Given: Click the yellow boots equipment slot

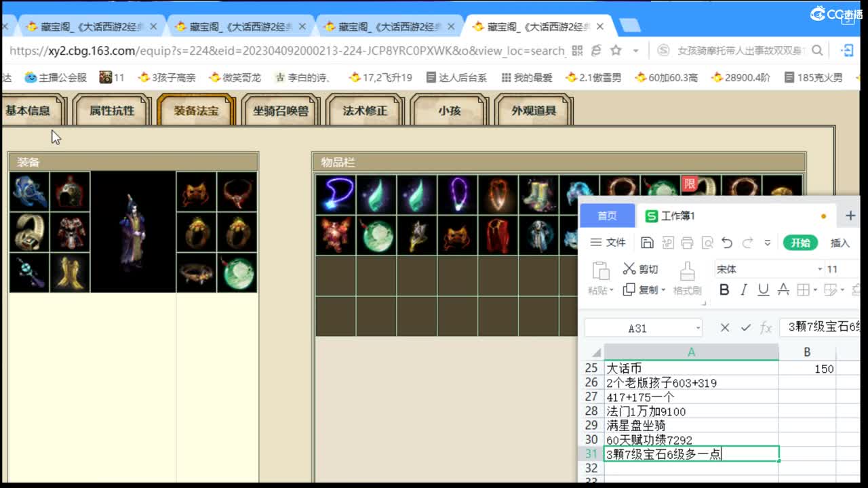Looking at the screenshot, I should point(70,273).
